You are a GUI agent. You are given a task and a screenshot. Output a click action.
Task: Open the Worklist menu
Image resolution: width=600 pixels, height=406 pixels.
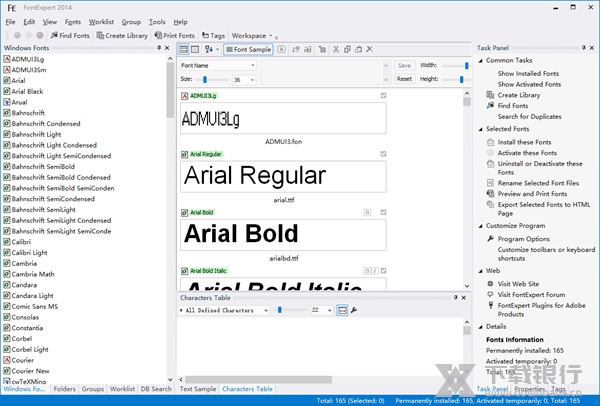point(103,21)
